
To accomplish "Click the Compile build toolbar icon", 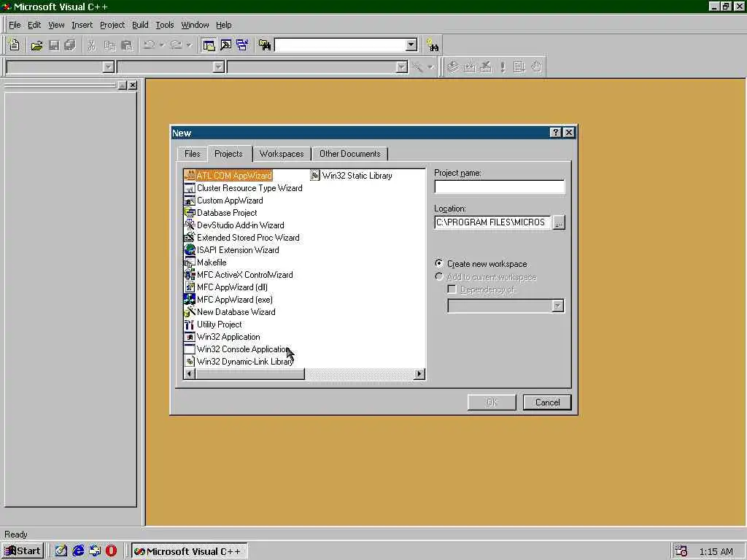I will tap(453, 66).
